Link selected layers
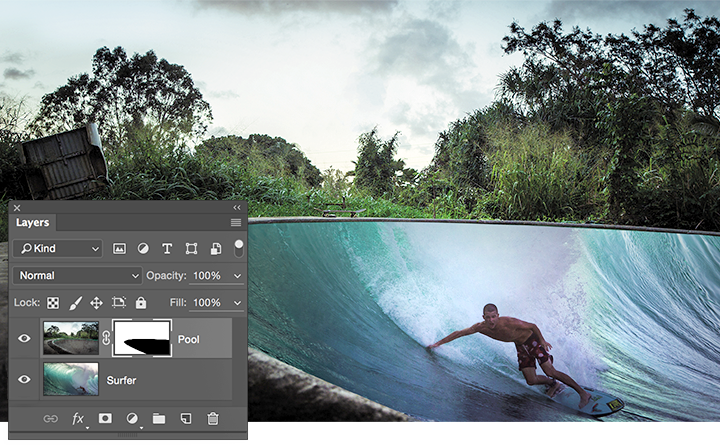The height and width of the screenshot is (445, 720). click(x=51, y=419)
